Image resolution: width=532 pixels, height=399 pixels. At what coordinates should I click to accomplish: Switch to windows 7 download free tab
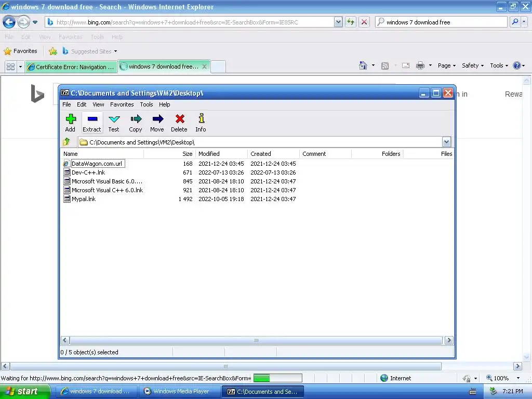(x=160, y=66)
